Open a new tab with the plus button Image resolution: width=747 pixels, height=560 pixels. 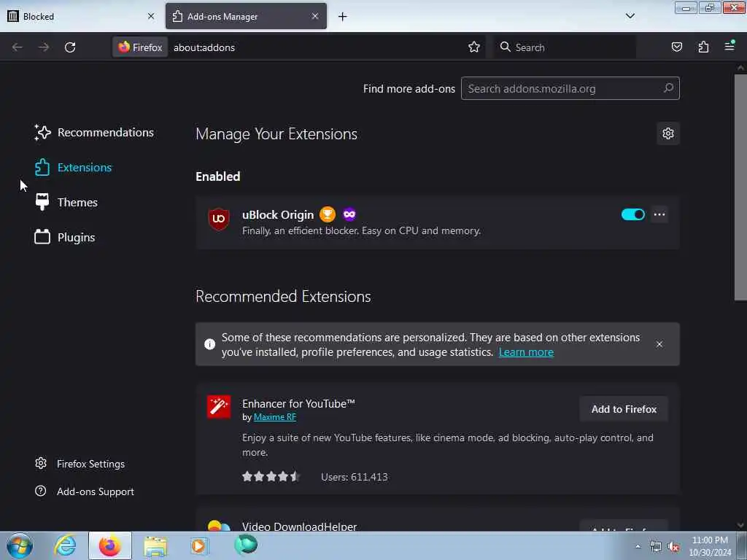(x=343, y=17)
